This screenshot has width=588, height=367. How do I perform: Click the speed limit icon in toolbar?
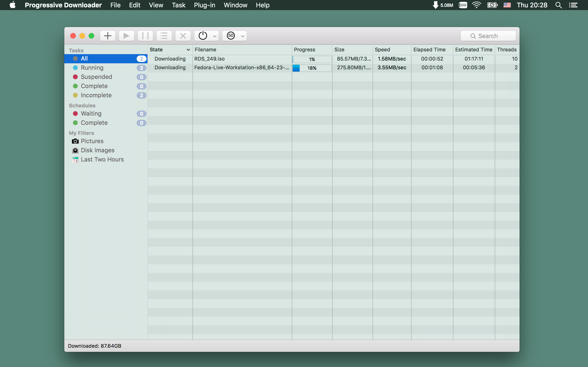(x=231, y=36)
